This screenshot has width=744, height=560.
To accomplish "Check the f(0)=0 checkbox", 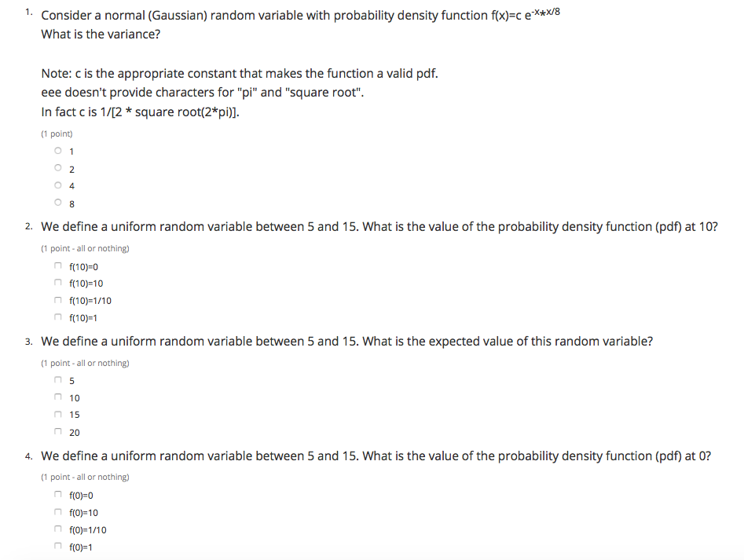I will 58,495.
